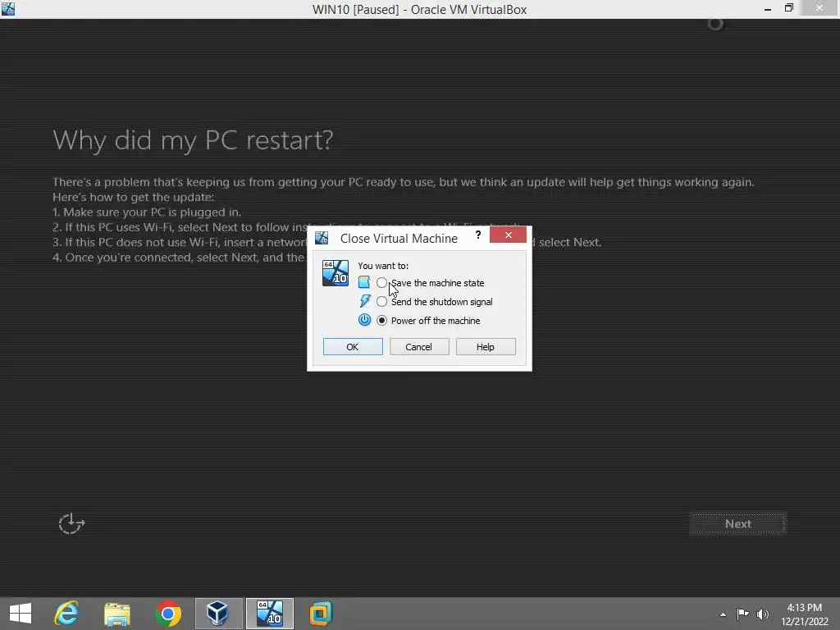This screenshot has height=630, width=840.
Task: Launch Google Chrome from taskbar
Action: [x=167, y=614]
